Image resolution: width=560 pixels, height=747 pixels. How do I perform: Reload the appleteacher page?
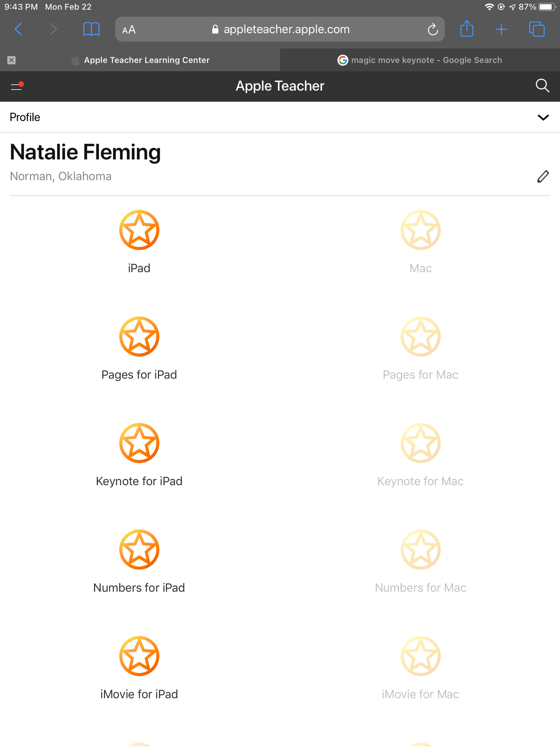coord(432,30)
